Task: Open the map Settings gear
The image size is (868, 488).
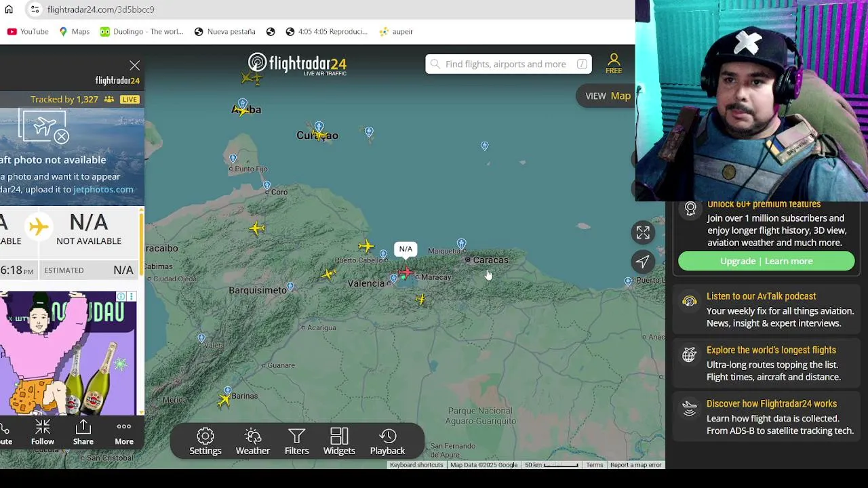Action: pos(205,441)
